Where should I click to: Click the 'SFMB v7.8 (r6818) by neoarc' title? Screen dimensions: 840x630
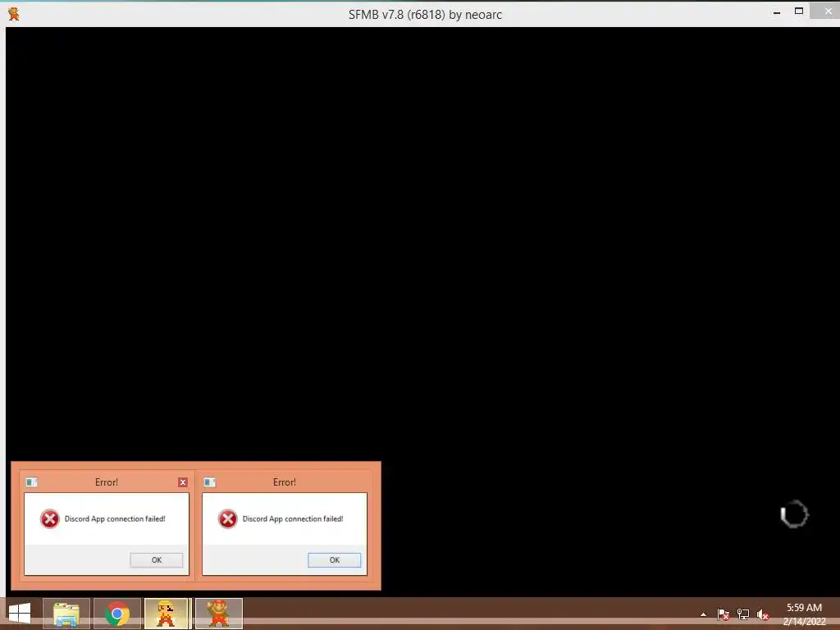pyautogui.click(x=426, y=15)
